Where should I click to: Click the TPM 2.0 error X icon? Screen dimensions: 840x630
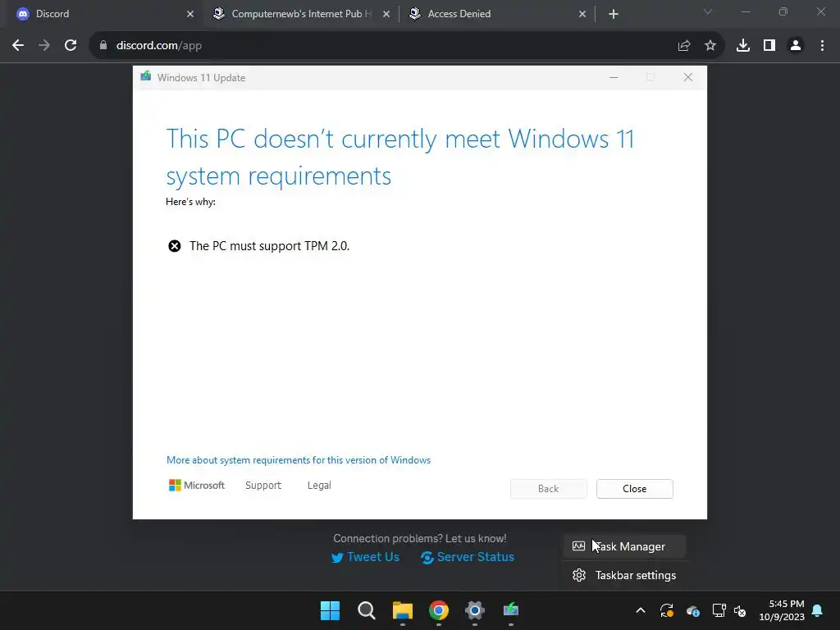pyautogui.click(x=175, y=246)
